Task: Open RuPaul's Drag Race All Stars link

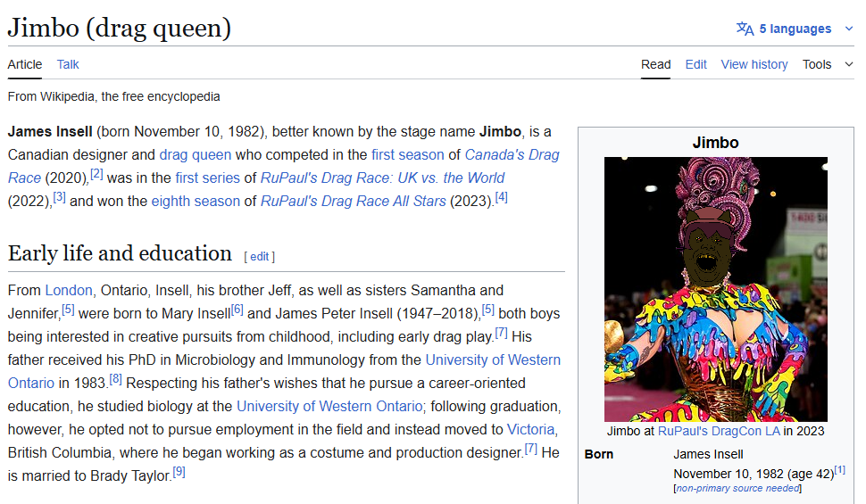Action: [353, 201]
